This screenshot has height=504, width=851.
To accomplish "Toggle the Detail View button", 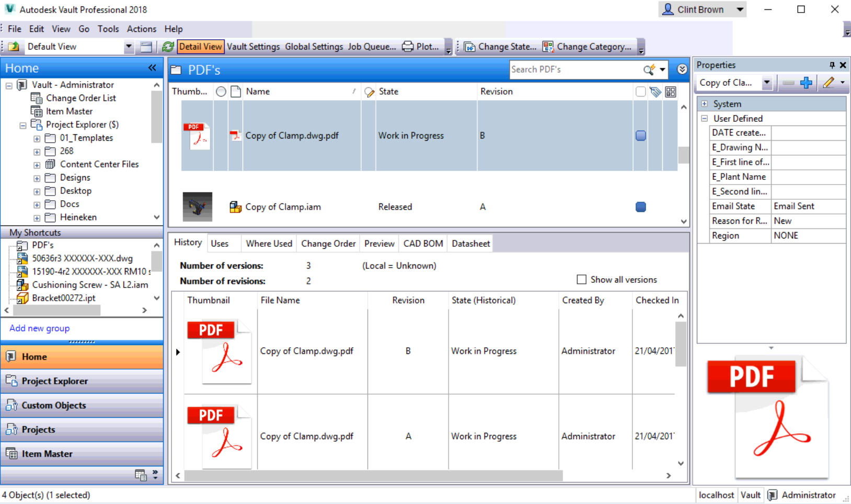I will point(200,47).
